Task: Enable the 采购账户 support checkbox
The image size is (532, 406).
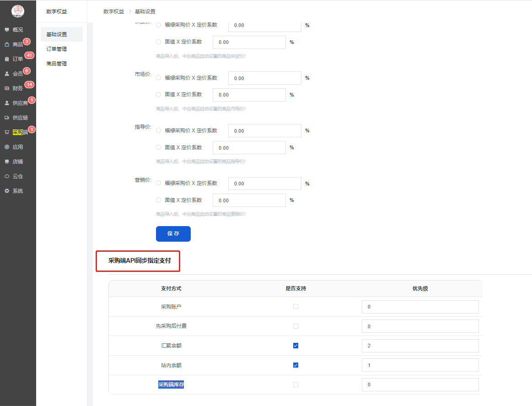Action: coord(296,307)
